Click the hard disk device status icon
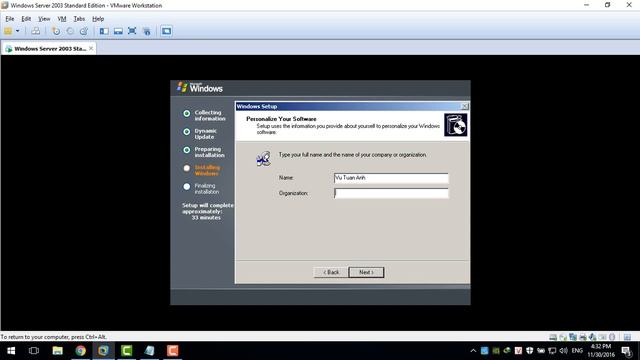 click(x=553, y=337)
